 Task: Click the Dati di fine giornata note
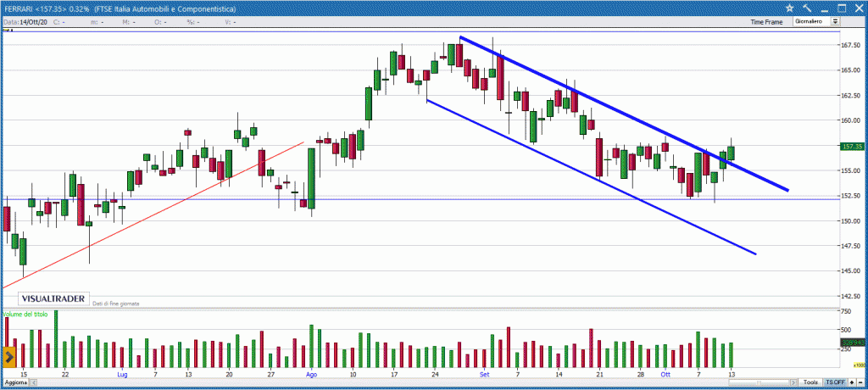tap(115, 304)
